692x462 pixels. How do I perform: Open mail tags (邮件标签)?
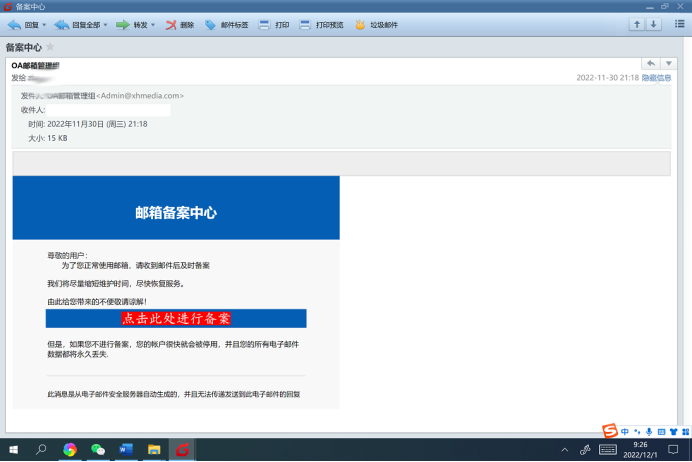(x=227, y=24)
